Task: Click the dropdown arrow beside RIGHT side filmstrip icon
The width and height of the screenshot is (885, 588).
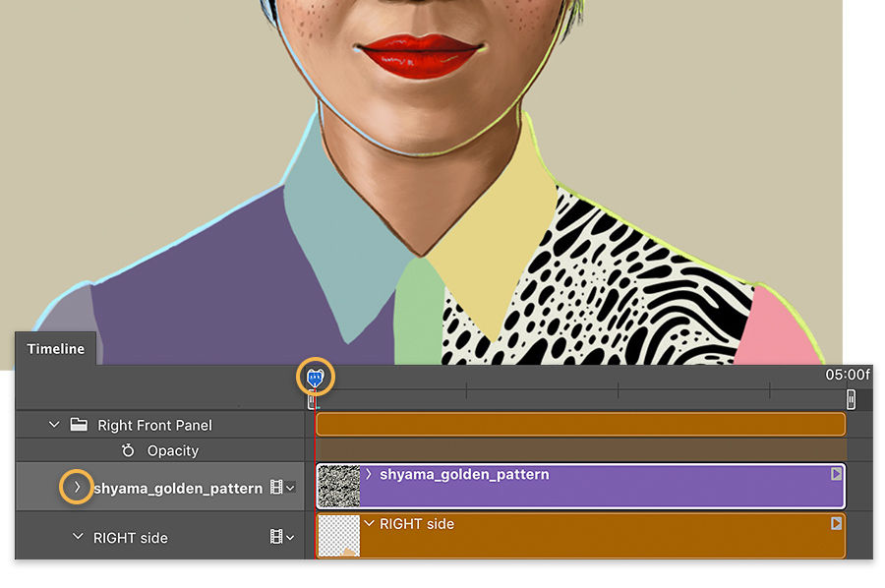Action: 291,536
